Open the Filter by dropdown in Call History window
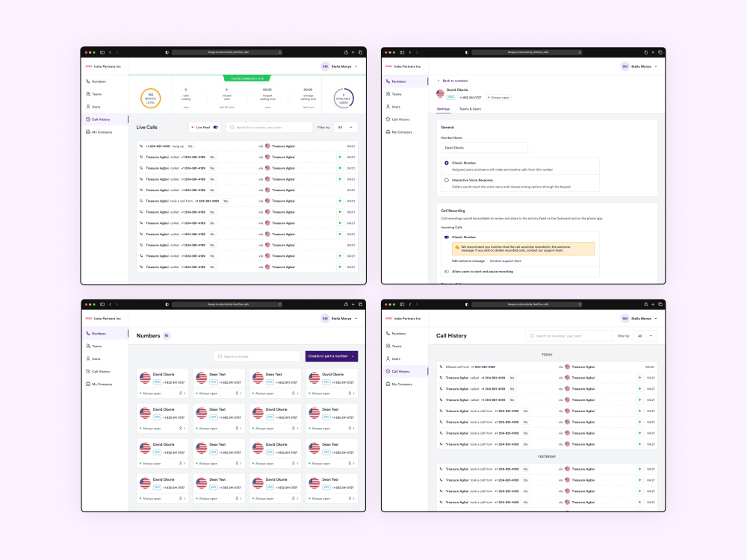Image resolution: width=747 pixels, height=560 pixels. point(646,336)
